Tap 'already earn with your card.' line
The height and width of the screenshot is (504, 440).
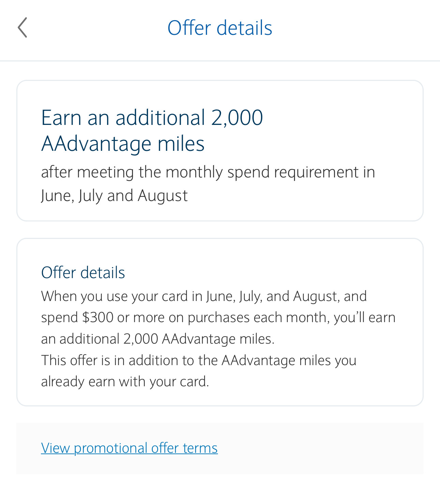(125, 381)
